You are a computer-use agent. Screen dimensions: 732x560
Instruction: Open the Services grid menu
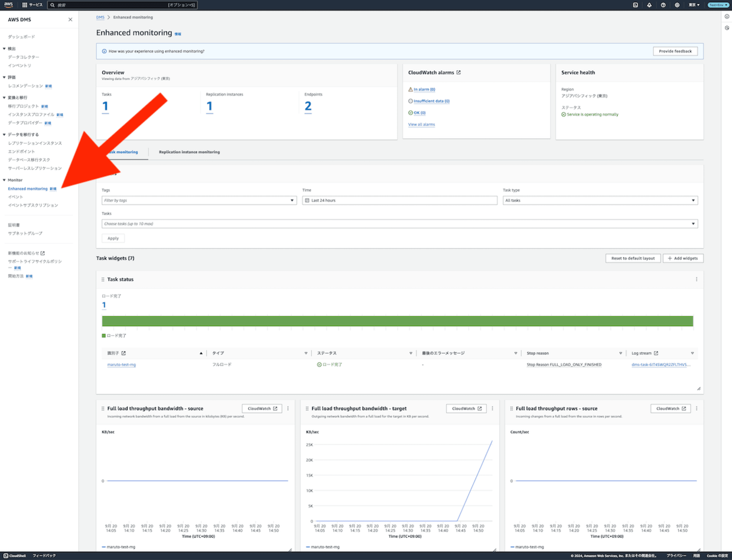point(32,5)
